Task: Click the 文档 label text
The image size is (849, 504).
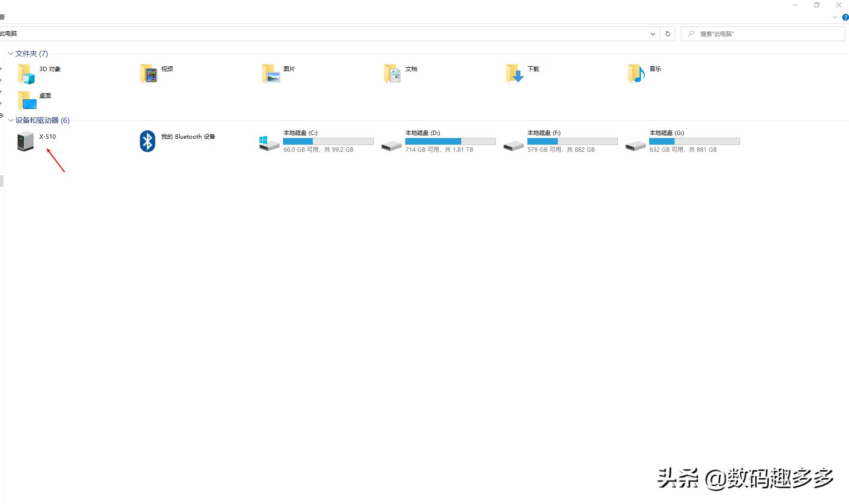Action: [x=411, y=69]
